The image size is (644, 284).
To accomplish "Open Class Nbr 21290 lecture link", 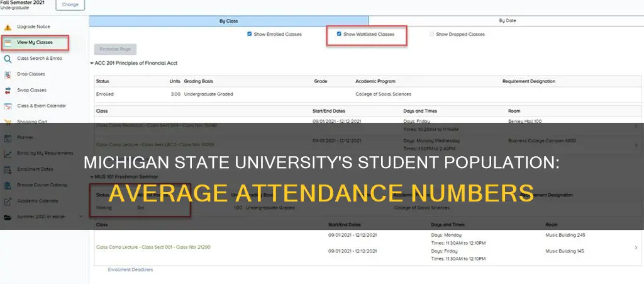I will pyautogui.click(x=153, y=247).
